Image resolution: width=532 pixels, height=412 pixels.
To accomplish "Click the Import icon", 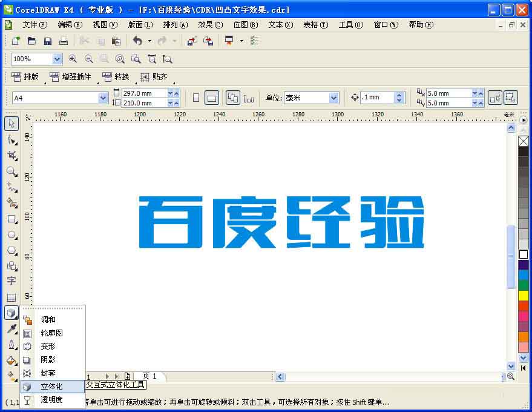I will (x=192, y=41).
